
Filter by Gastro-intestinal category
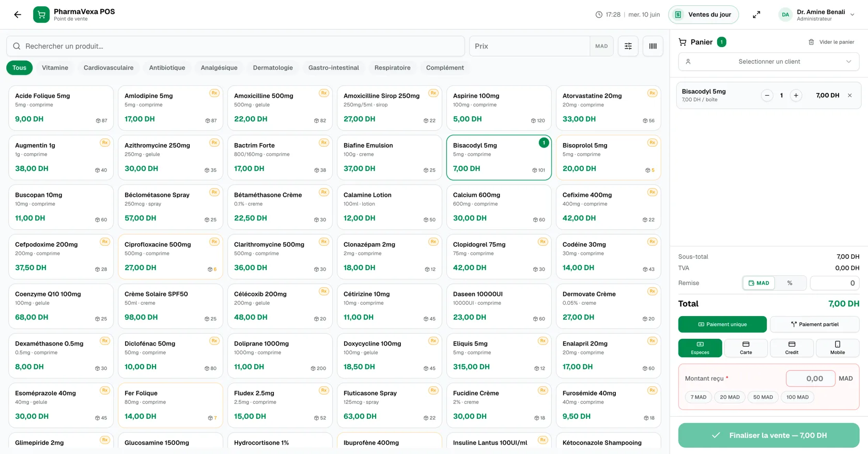tap(334, 68)
